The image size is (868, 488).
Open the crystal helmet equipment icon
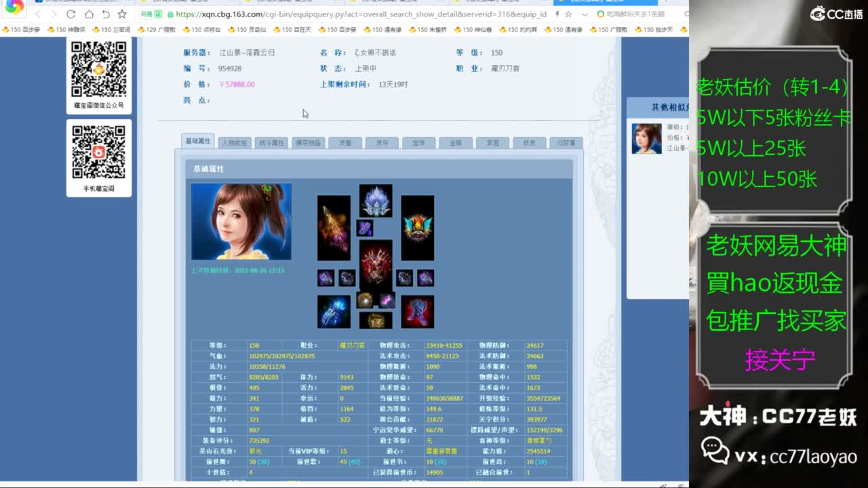[376, 201]
